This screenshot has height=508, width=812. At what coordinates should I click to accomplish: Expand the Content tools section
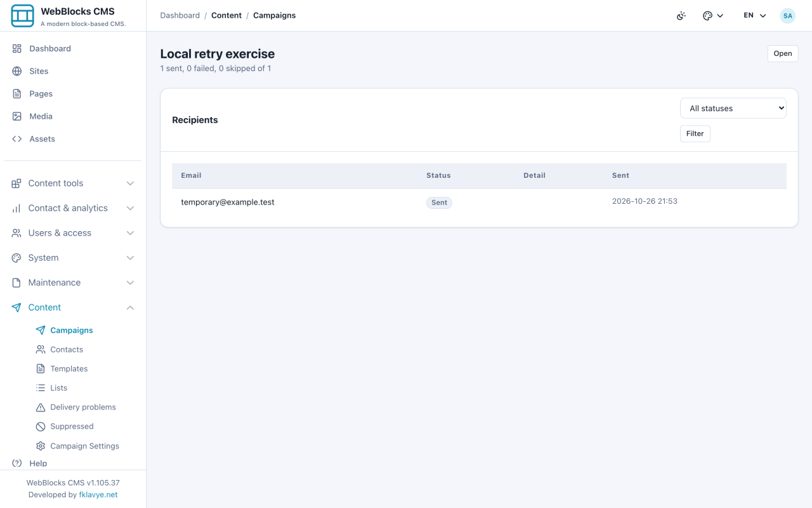click(x=73, y=184)
